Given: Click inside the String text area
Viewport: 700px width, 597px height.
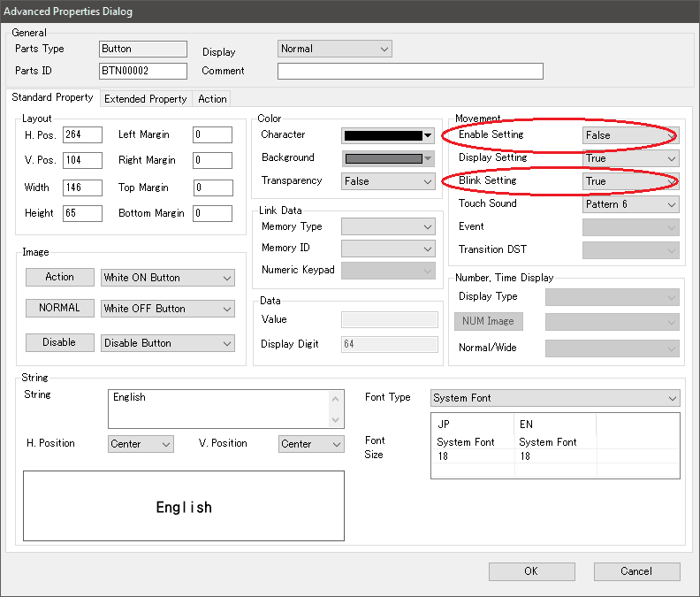Looking at the screenshot, I should tap(217, 409).
